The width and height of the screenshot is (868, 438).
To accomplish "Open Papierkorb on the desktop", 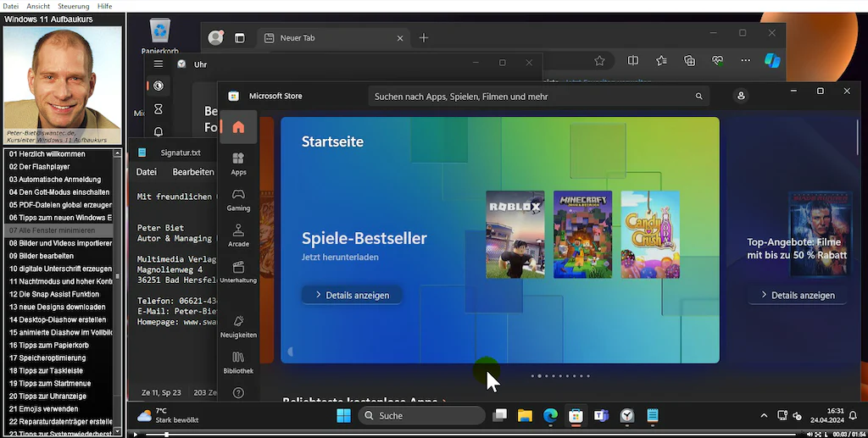I will coord(159,36).
